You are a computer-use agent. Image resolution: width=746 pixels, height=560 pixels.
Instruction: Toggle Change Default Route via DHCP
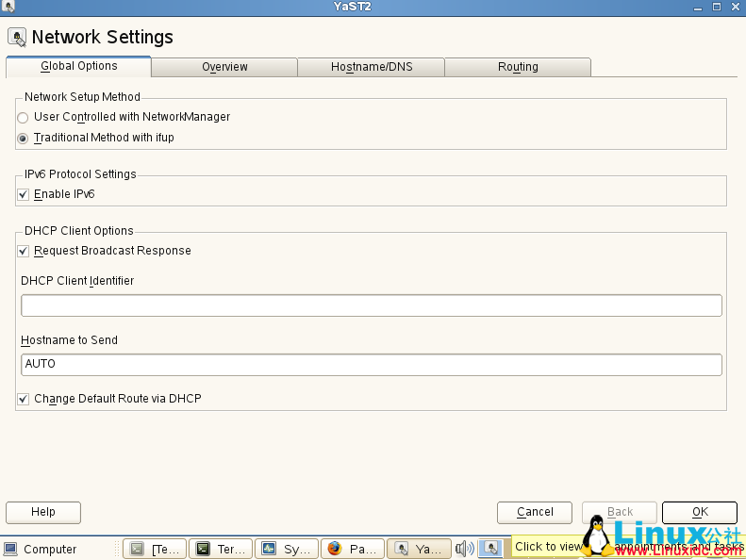[23, 400]
